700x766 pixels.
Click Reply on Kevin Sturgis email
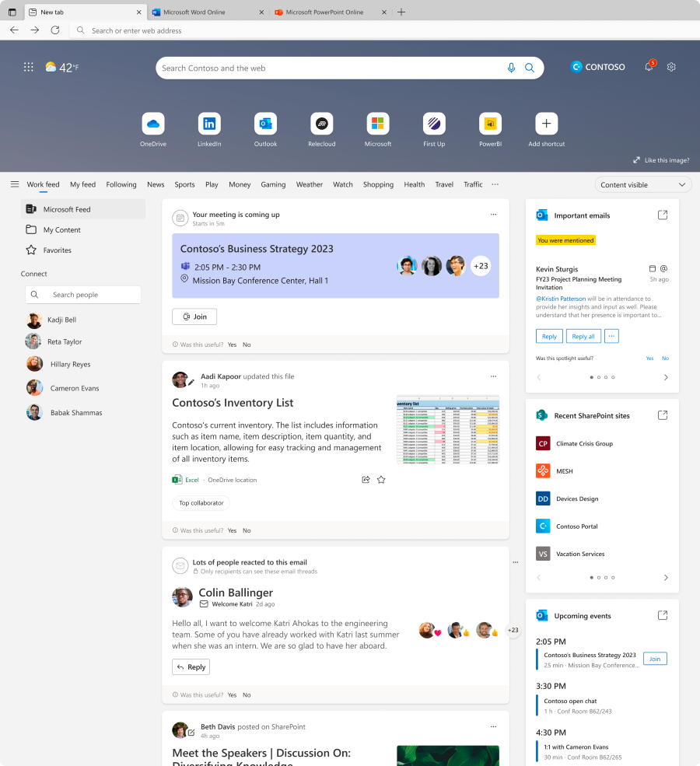tap(550, 336)
